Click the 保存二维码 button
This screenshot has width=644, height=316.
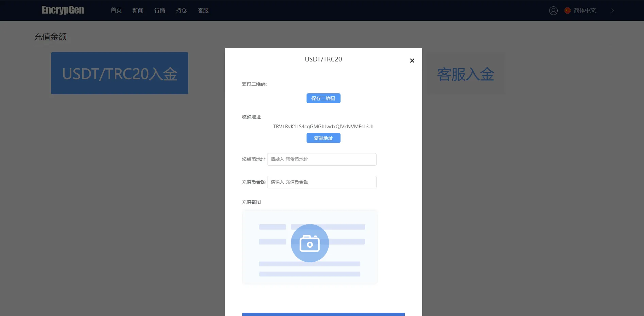323,98
